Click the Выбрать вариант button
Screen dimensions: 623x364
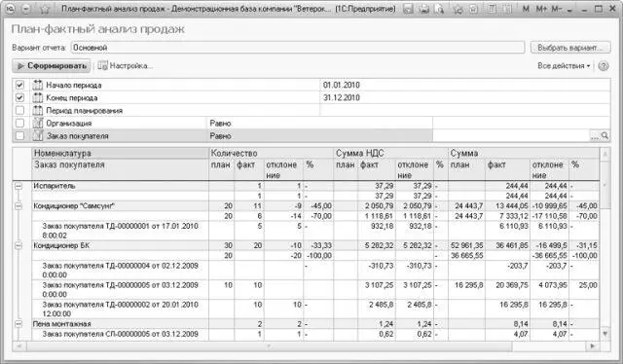[570, 48]
